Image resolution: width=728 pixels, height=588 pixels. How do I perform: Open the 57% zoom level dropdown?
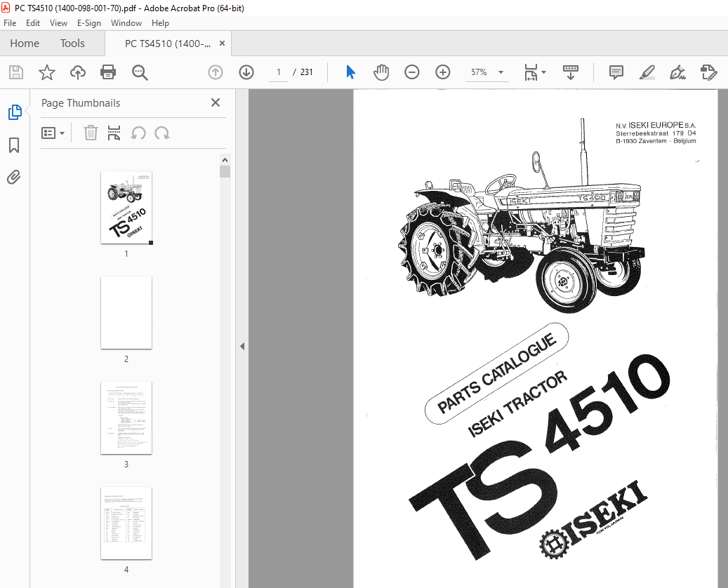[487, 72]
